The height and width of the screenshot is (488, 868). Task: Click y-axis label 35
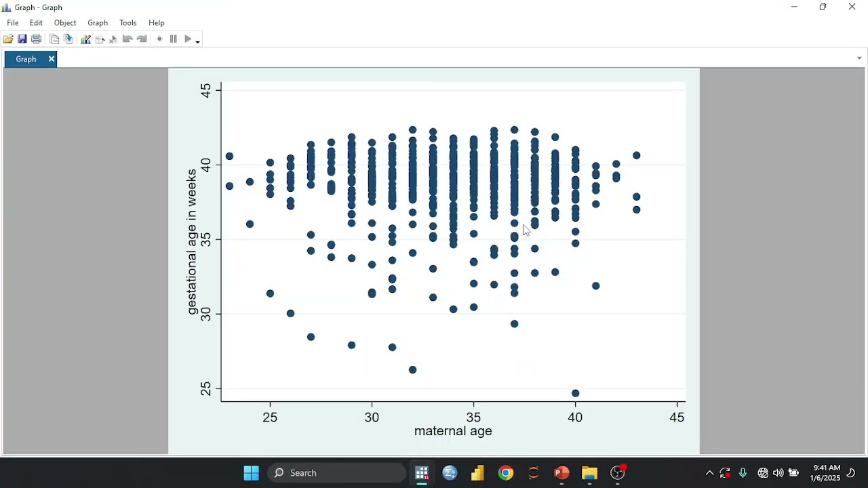206,239
